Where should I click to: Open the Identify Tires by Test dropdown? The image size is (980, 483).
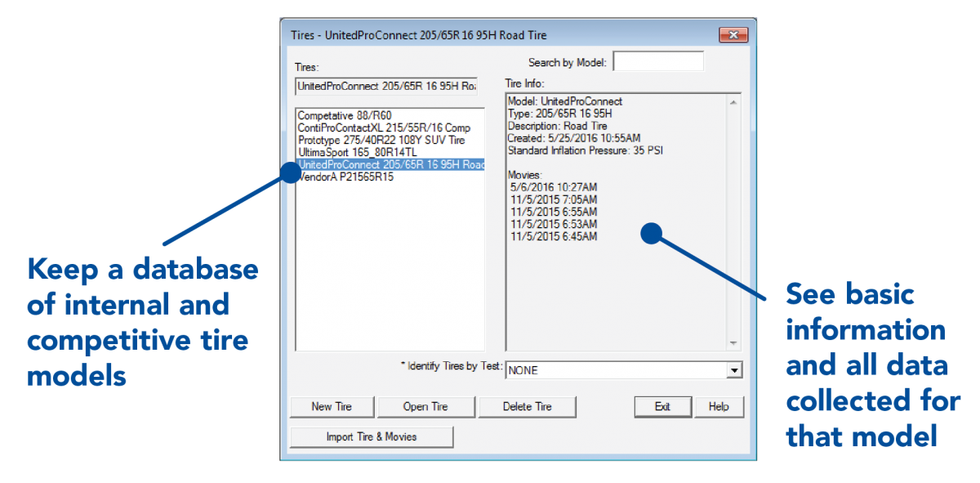click(735, 371)
